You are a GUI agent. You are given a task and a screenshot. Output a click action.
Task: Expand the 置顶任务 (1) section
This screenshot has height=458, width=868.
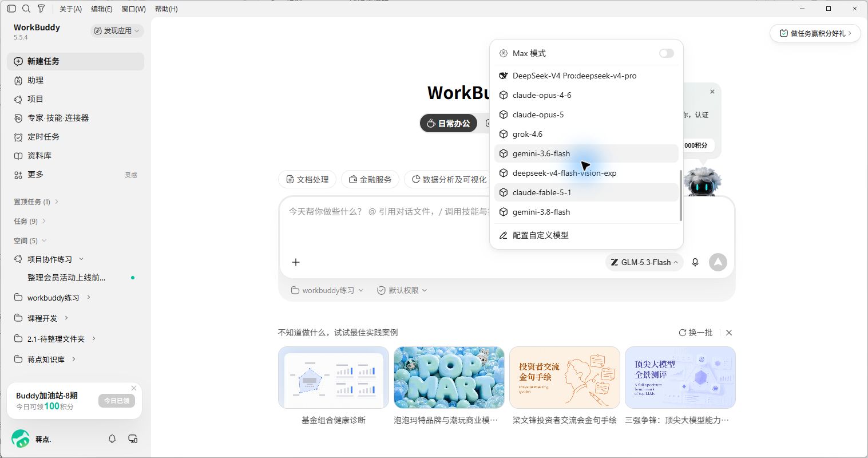pyautogui.click(x=37, y=202)
